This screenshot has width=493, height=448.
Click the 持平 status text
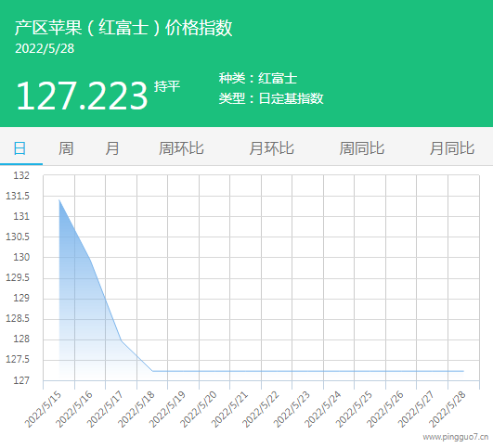167,86
